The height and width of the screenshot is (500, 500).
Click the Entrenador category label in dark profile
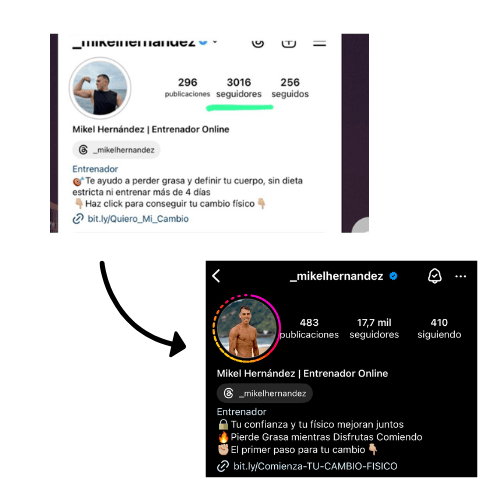(x=241, y=412)
